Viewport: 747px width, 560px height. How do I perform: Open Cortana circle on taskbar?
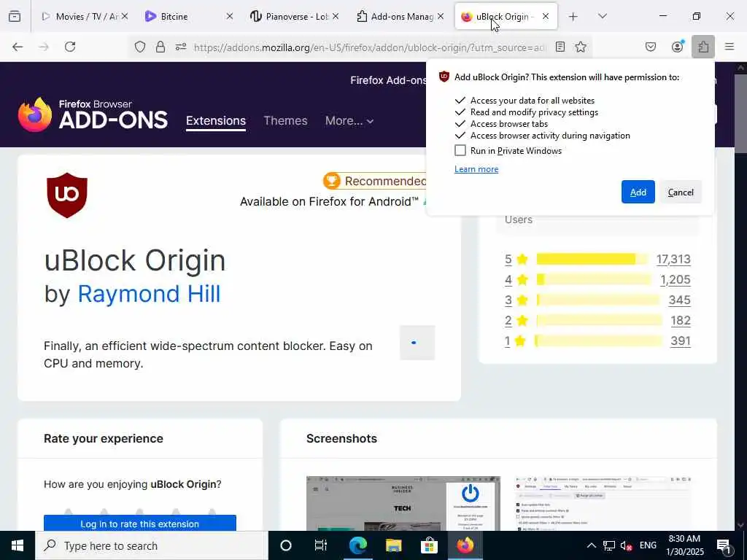(x=286, y=545)
